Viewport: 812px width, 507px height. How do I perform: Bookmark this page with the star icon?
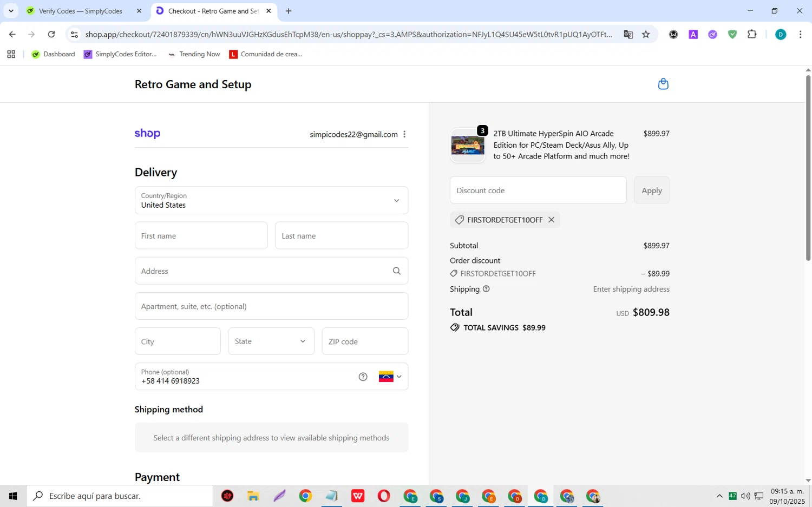(646, 35)
